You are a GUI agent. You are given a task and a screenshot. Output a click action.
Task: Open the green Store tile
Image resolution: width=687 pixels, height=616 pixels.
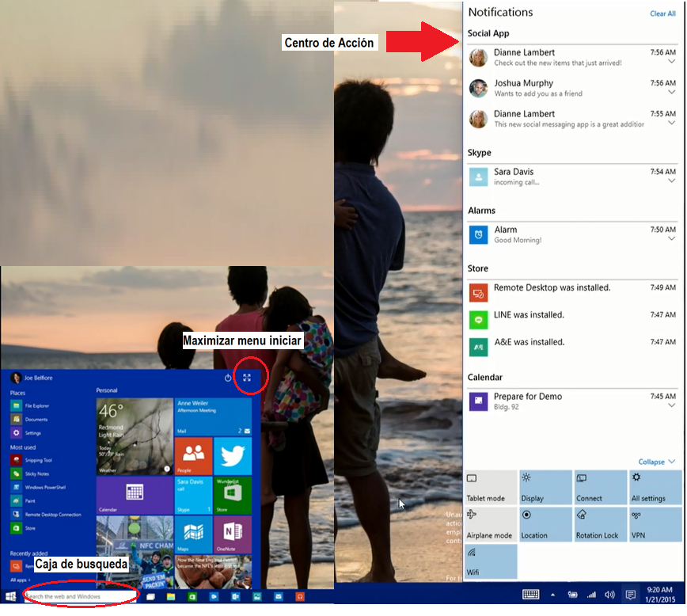coord(233,496)
